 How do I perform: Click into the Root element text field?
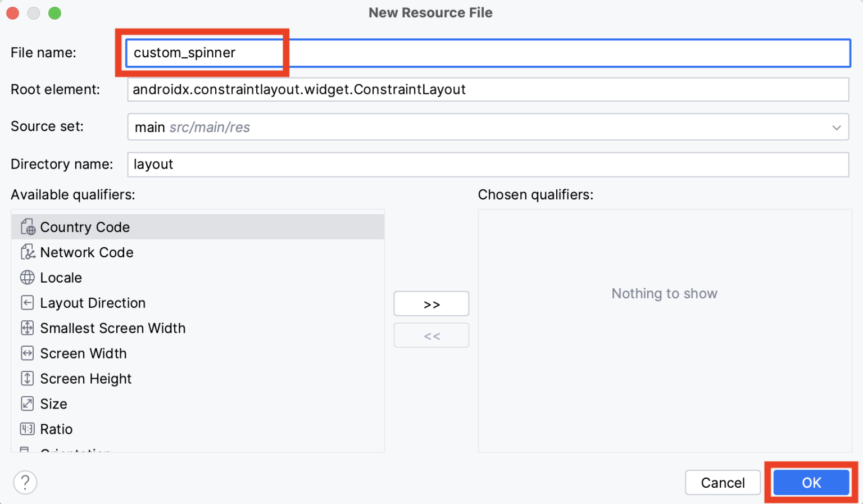tap(488, 90)
